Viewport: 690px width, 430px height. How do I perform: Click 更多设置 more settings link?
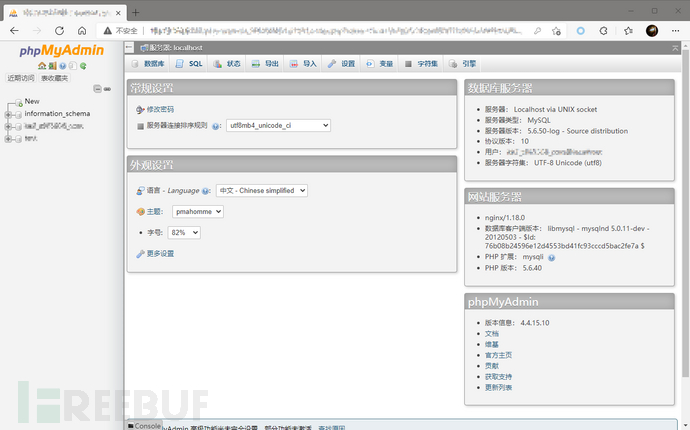(x=160, y=254)
